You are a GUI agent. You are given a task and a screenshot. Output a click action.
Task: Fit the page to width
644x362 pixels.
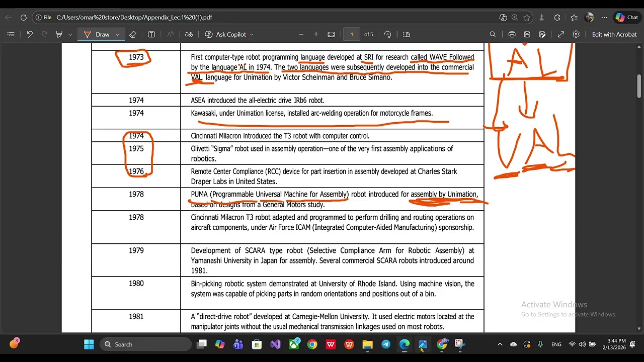(331, 34)
